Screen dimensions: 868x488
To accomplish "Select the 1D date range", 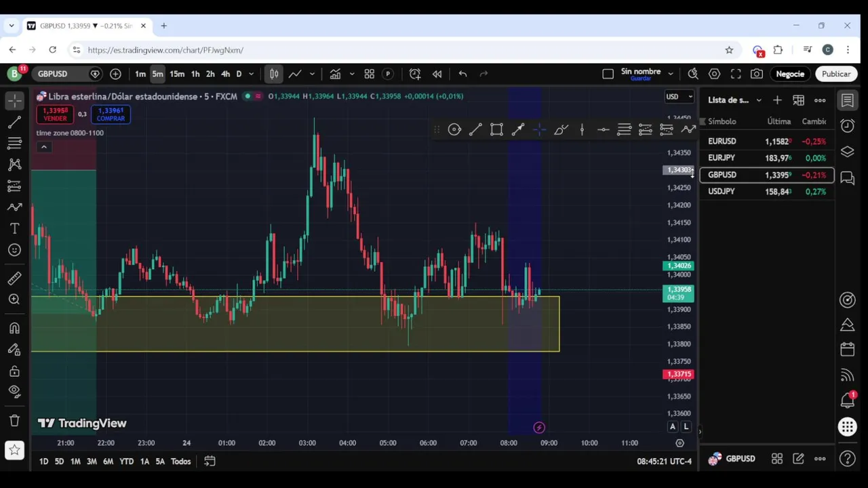I will [x=43, y=462].
